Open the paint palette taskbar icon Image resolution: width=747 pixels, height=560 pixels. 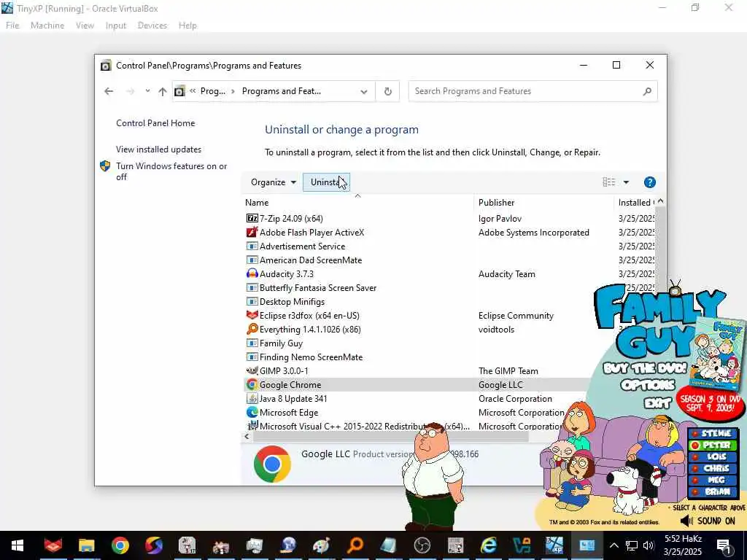click(x=322, y=545)
